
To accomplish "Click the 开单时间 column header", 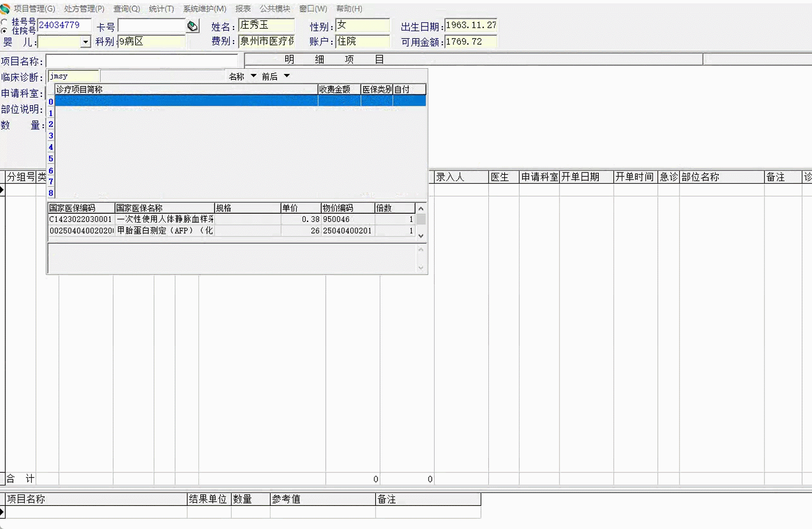I will [x=635, y=177].
